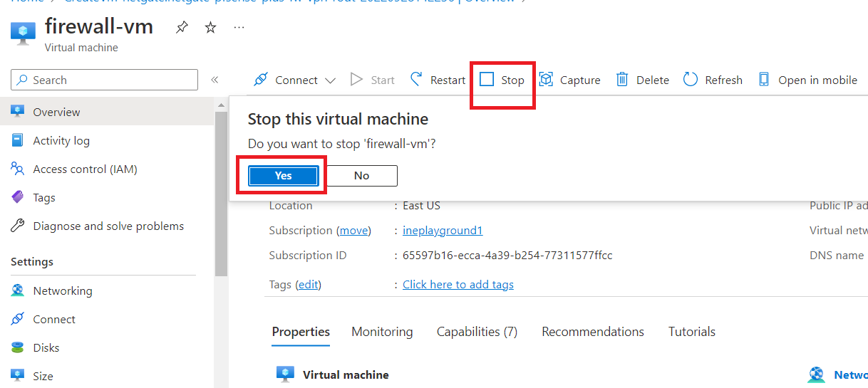Click the Stop virtual machine toolbar icon
The width and height of the screenshot is (868, 388).
[487, 80]
